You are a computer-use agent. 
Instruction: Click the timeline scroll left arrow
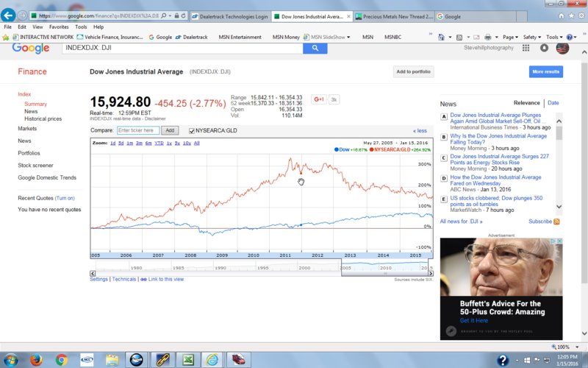coord(93,273)
